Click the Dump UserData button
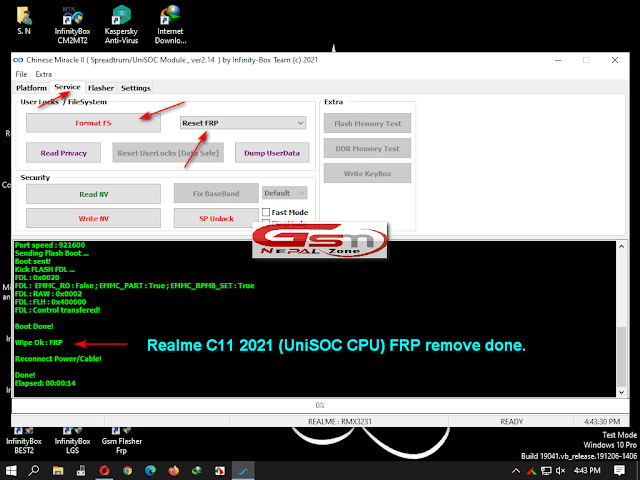 pos(272,153)
